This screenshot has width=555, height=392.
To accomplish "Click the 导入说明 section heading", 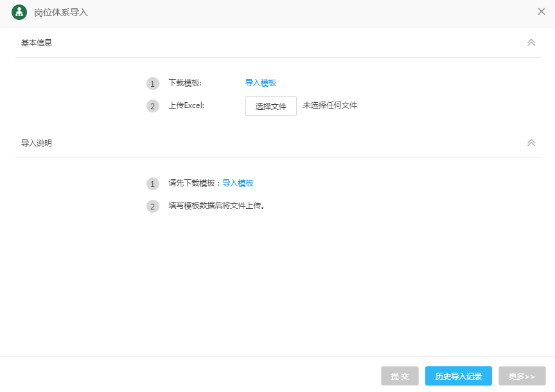I will click(37, 143).
